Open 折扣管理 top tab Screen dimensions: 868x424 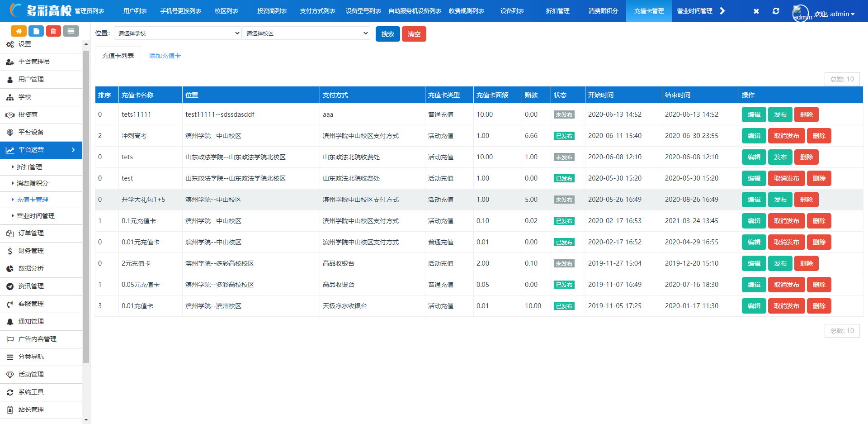(558, 11)
